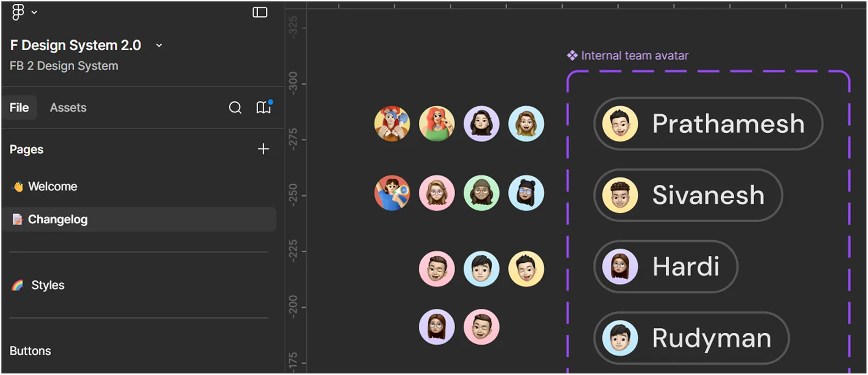Select the hair-buns avatar with glasses on blue

[x=526, y=193]
